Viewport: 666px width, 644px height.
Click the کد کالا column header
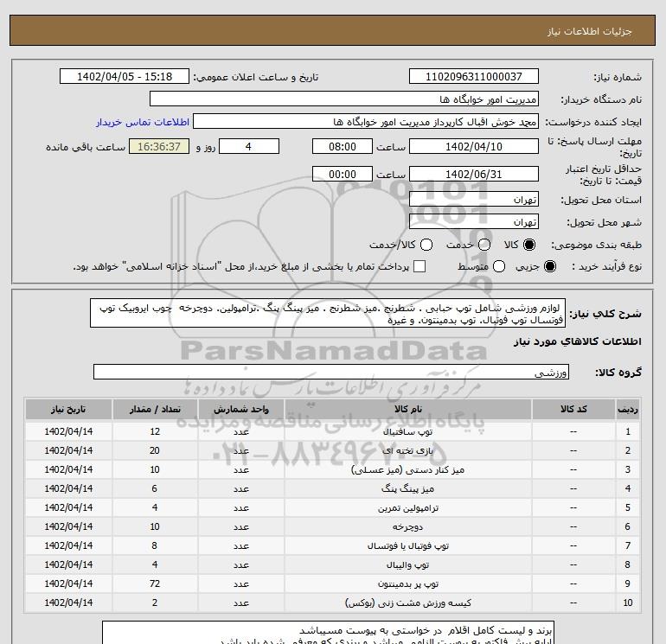[573, 409]
